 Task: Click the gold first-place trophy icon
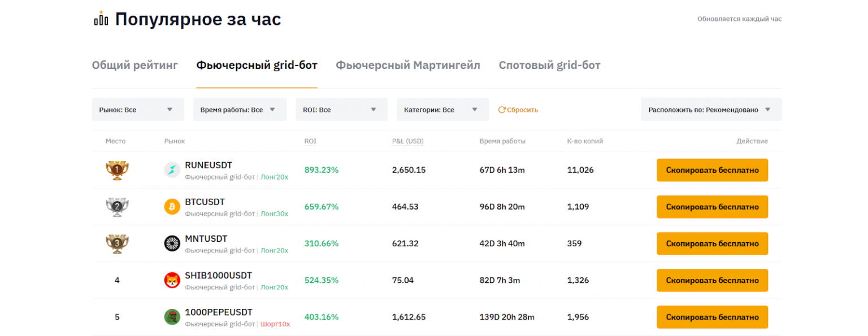(x=117, y=170)
